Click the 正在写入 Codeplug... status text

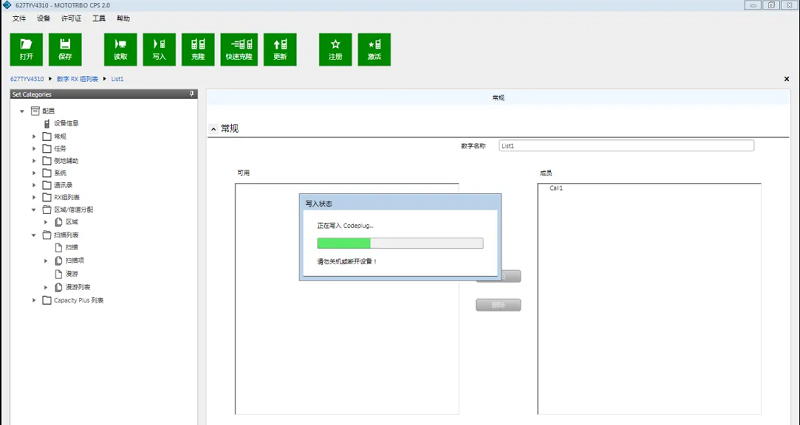[x=345, y=226]
